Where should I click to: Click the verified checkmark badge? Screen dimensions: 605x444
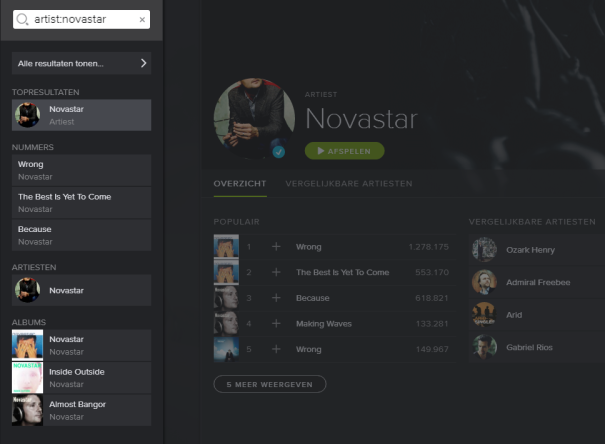point(279,152)
